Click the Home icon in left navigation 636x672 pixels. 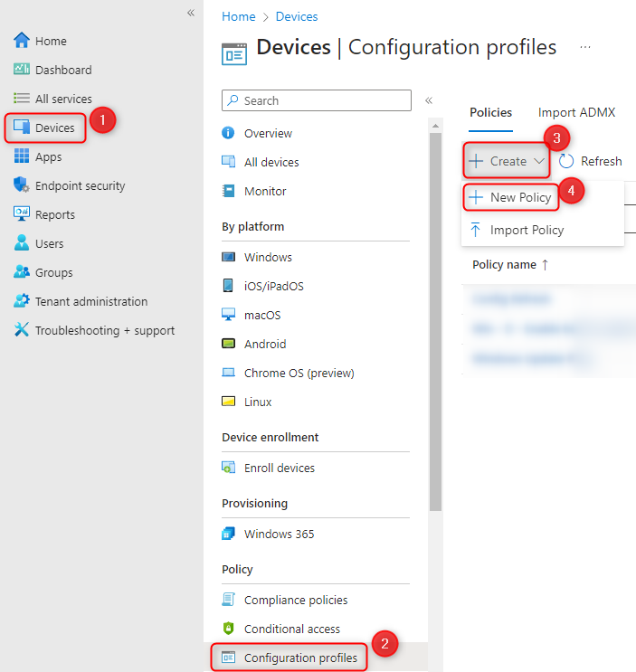[22, 41]
